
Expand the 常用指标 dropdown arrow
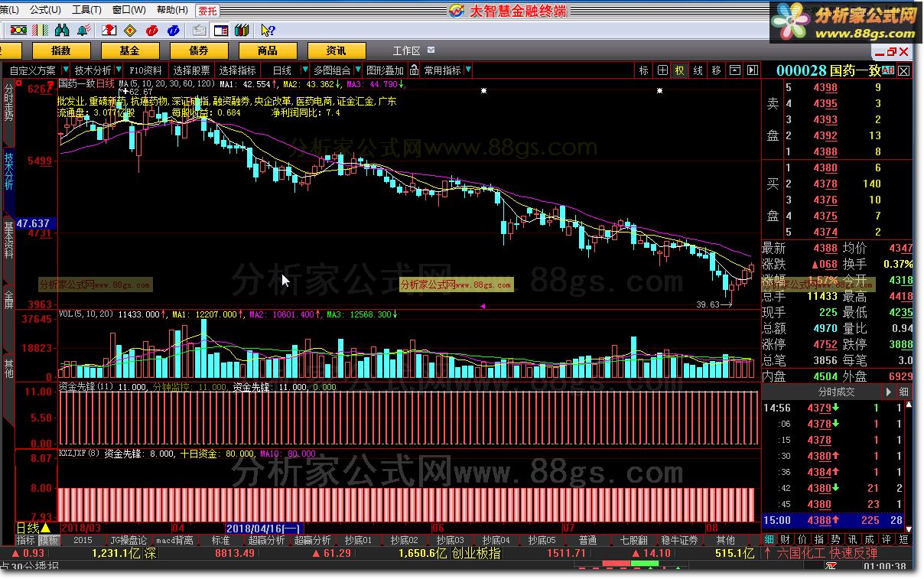click(467, 70)
